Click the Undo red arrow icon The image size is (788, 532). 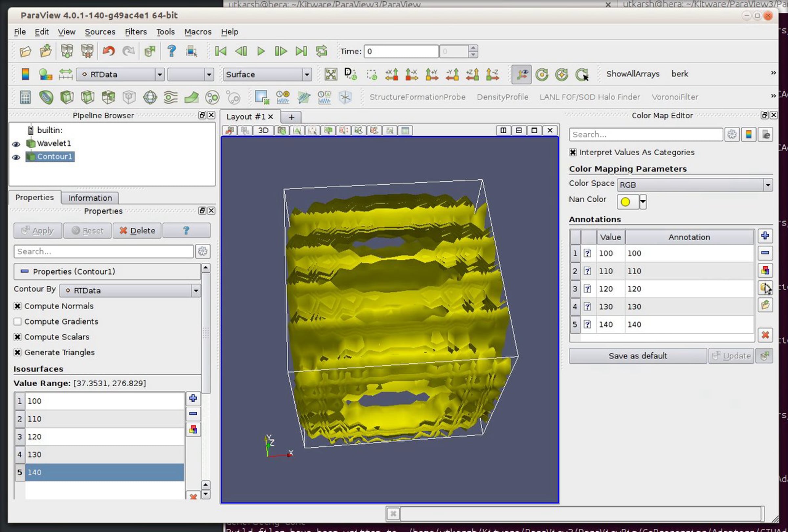[x=108, y=51]
